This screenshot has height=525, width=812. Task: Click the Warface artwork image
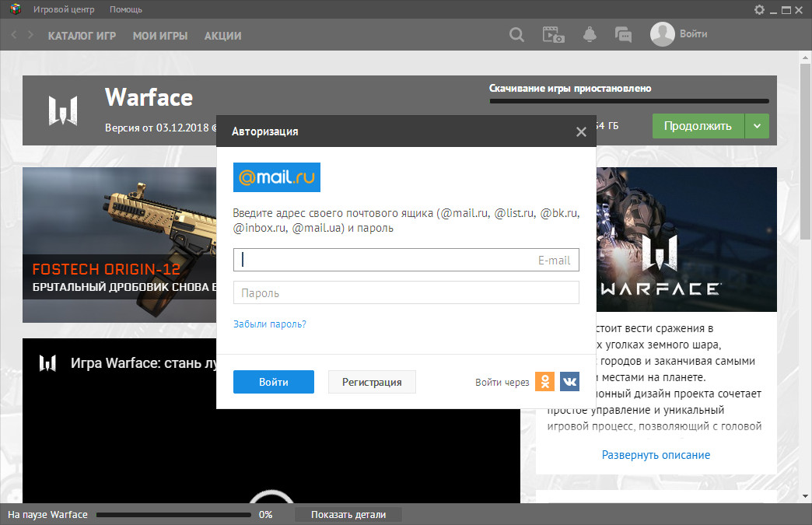pos(686,240)
